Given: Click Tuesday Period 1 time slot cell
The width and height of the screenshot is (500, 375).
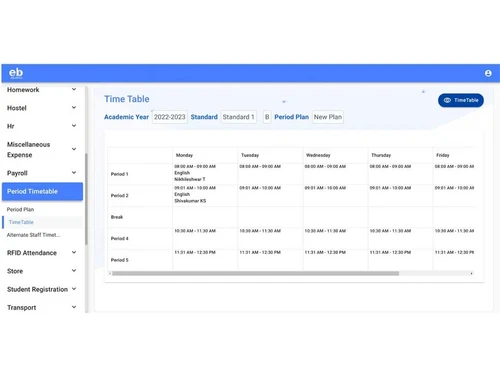Looking at the screenshot, I should click(270, 174).
